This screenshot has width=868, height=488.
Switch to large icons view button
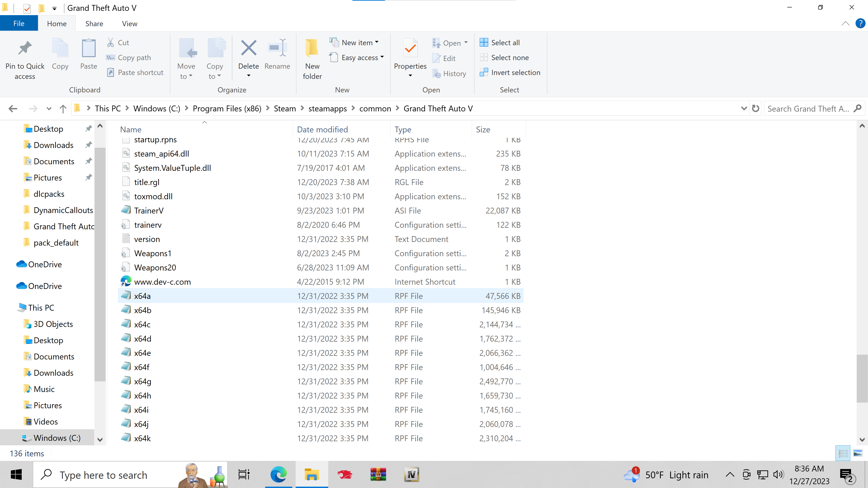(x=858, y=453)
